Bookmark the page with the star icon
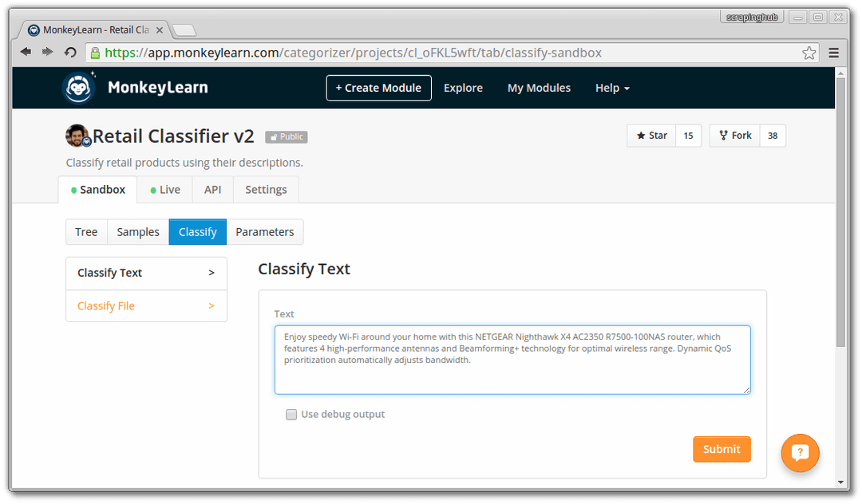This screenshot has height=504, width=862. point(809,53)
